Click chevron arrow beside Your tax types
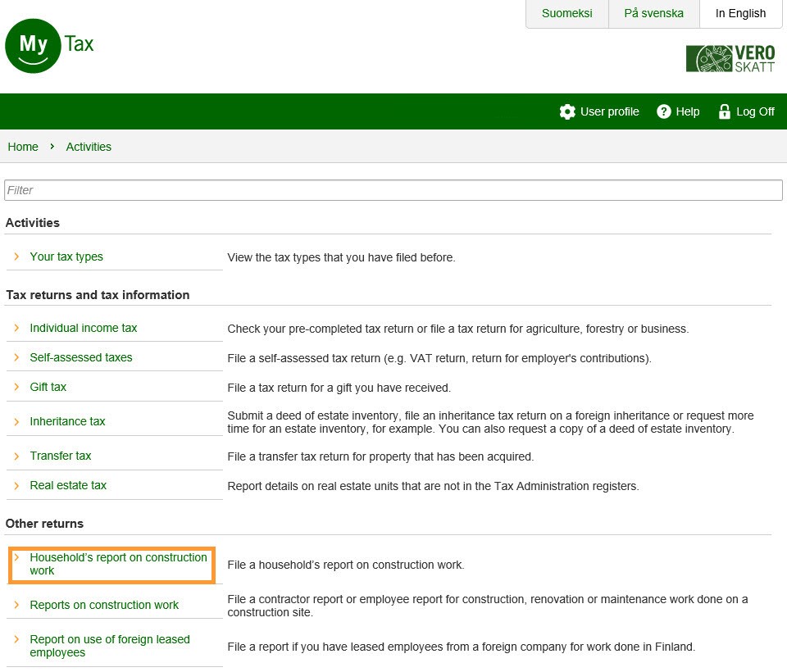The width and height of the screenshot is (787, 672). click(x=16, y=257)
